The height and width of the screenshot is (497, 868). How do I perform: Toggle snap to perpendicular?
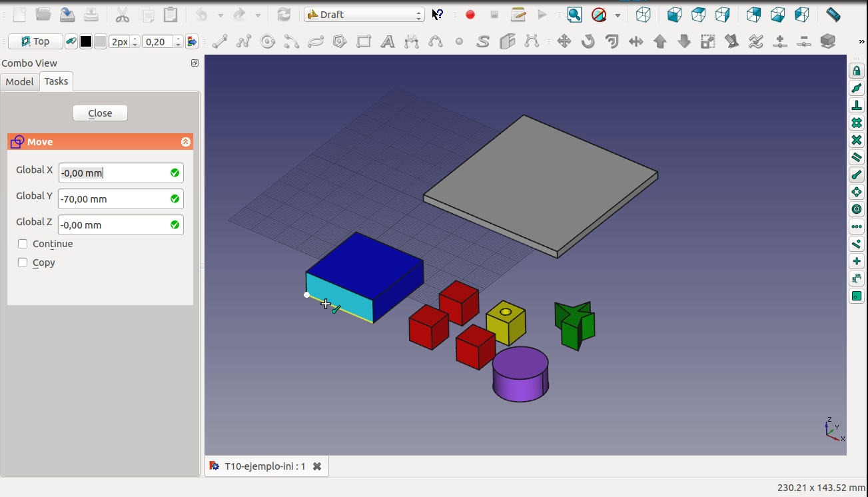point(857,105)
